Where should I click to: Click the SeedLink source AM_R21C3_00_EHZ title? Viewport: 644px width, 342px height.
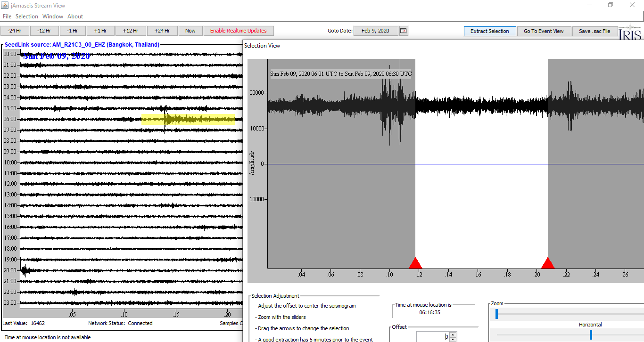click(x=82, y=45)
